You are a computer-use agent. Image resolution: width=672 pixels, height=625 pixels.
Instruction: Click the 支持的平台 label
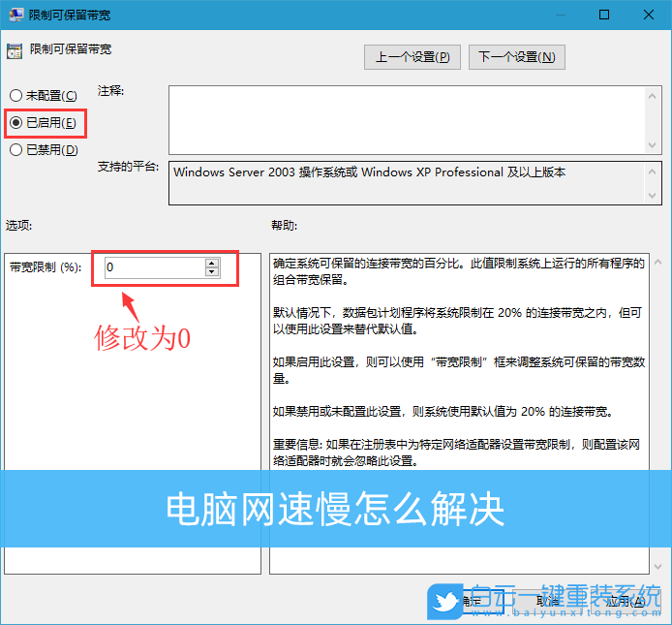click(128, 167)
